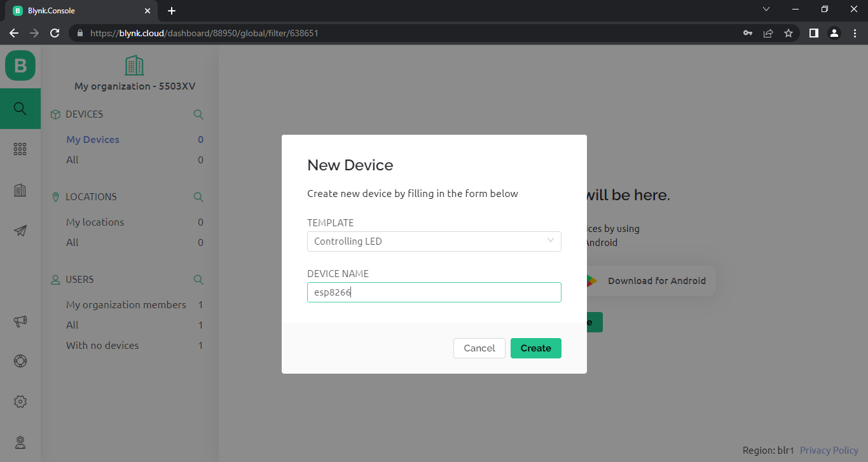Open a new browser tab
The image size is (868, 462).
point(172,11)
